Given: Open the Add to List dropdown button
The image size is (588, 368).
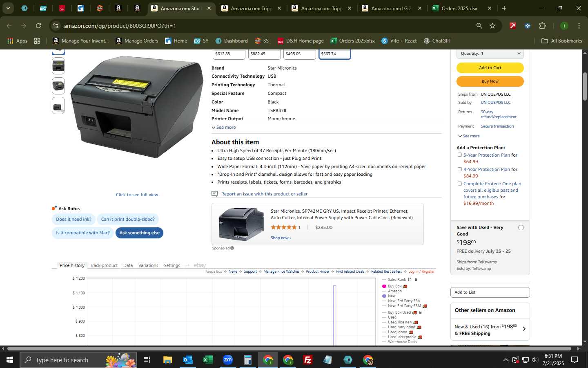Looking at the screenshot, I should pos(490,292).
